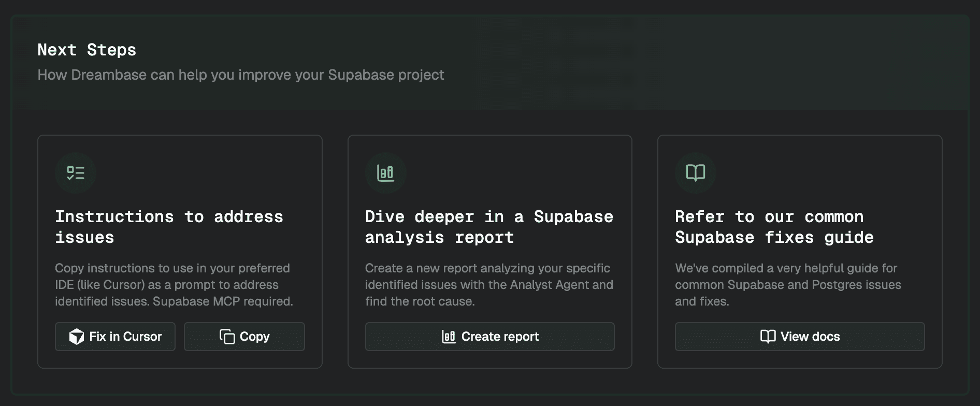980x406 pixels.
Task: Select the Create a new report description
Action: [489, 285]
